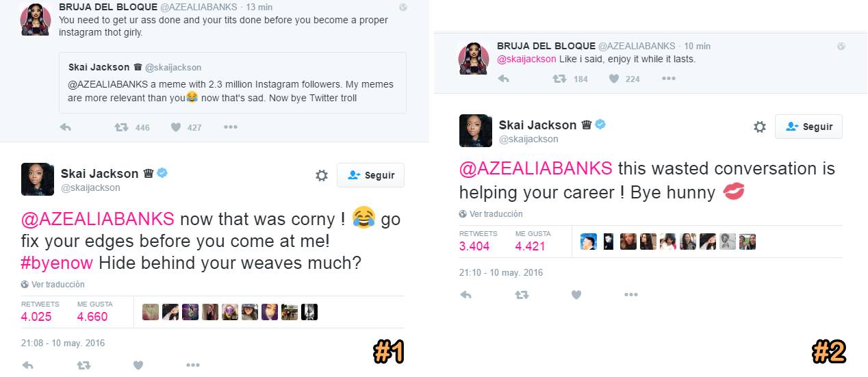Retweet the 21:10 'wasted conversation' tweet

522,295
